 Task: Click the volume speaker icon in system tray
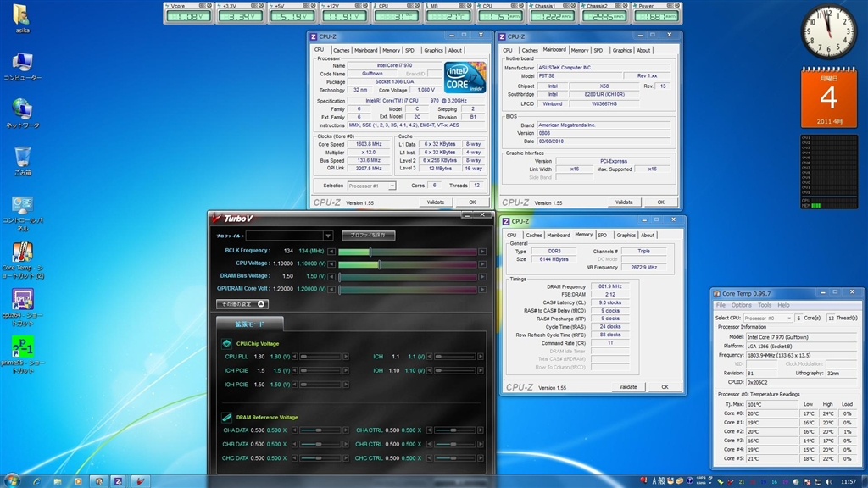829,482
